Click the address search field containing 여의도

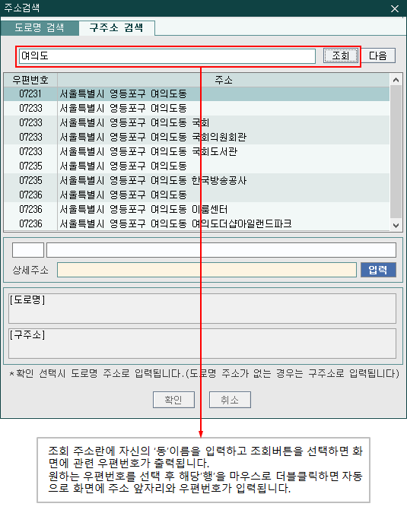pyautogui.click(x=167, y=56)
